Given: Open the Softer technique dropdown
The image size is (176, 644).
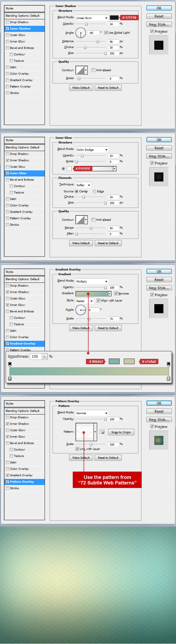Looking at the screenshot, I should tap(84, 185).
